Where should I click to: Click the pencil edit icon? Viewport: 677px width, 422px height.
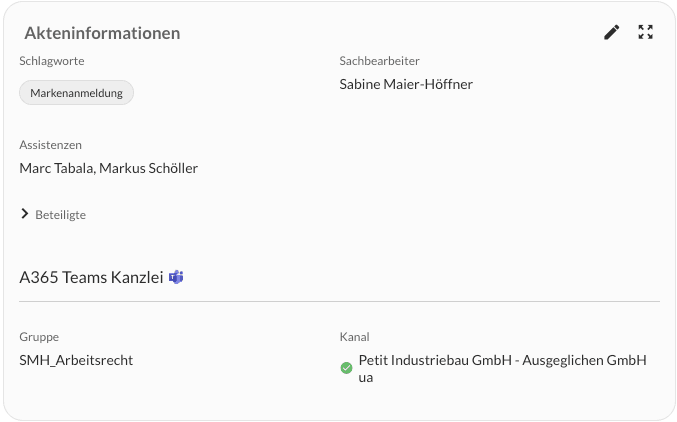coord(611,32)
